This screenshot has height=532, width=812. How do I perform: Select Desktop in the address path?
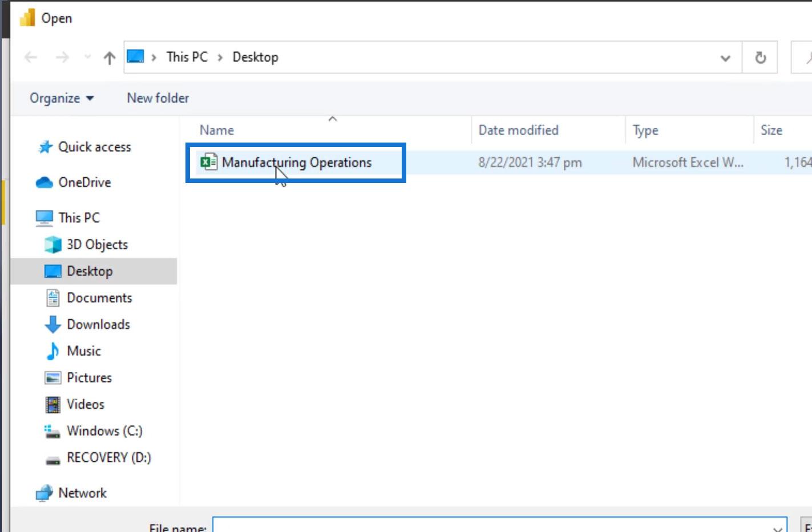255,57
